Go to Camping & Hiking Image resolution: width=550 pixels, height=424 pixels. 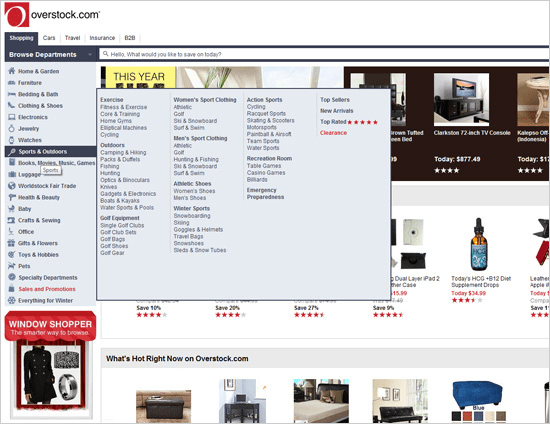click(123, 152)
